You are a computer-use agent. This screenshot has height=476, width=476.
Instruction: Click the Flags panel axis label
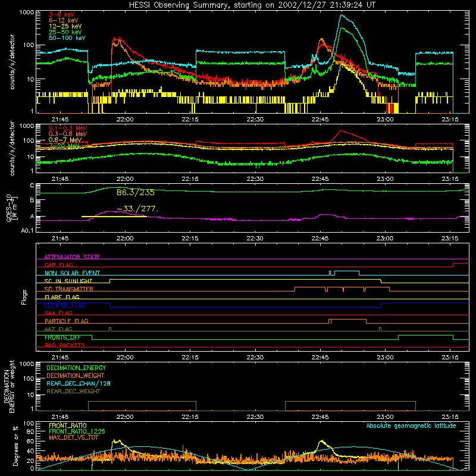pyautogui.click(x=24, y=297)
